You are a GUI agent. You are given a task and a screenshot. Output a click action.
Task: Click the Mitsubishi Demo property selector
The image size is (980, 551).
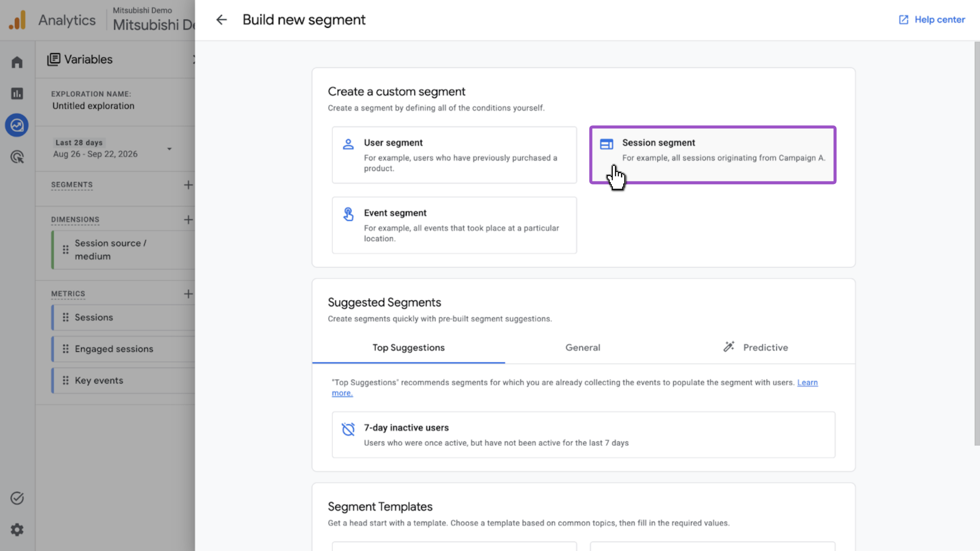153,20
